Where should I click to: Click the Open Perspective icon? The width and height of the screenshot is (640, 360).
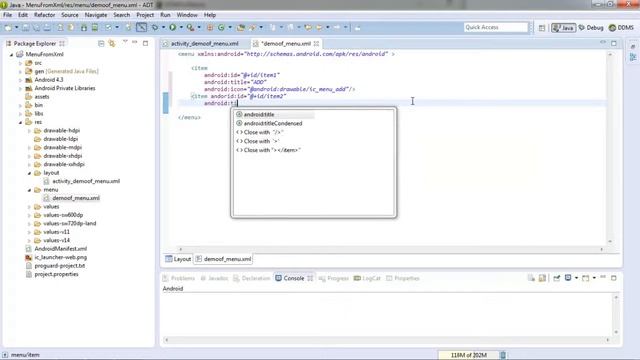click(x=542, y=28)
